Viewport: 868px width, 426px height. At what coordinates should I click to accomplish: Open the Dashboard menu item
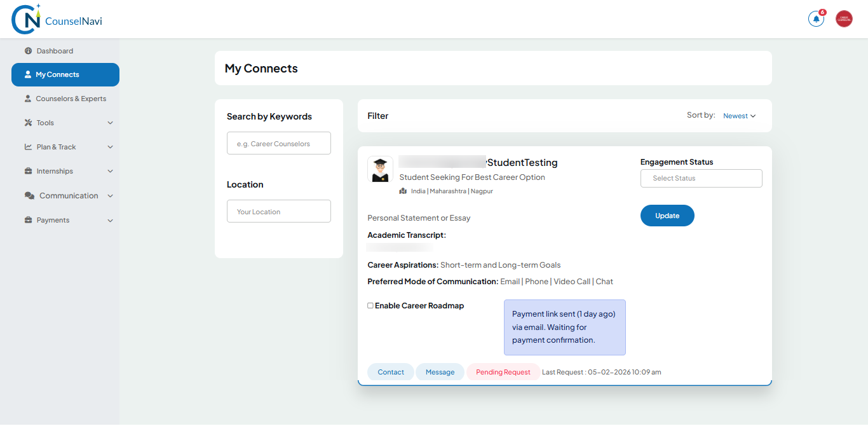point(55,51)
